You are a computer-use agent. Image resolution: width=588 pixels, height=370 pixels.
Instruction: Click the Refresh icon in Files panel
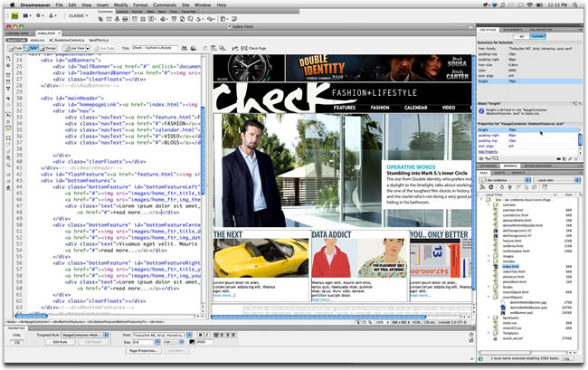pos(491,187)
